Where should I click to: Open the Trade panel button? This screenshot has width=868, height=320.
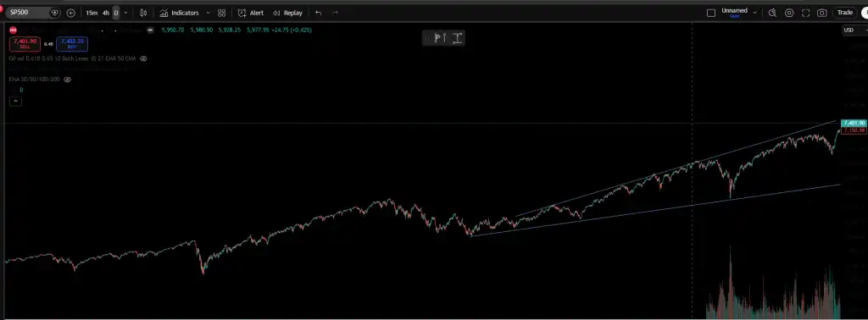[845, 13]
